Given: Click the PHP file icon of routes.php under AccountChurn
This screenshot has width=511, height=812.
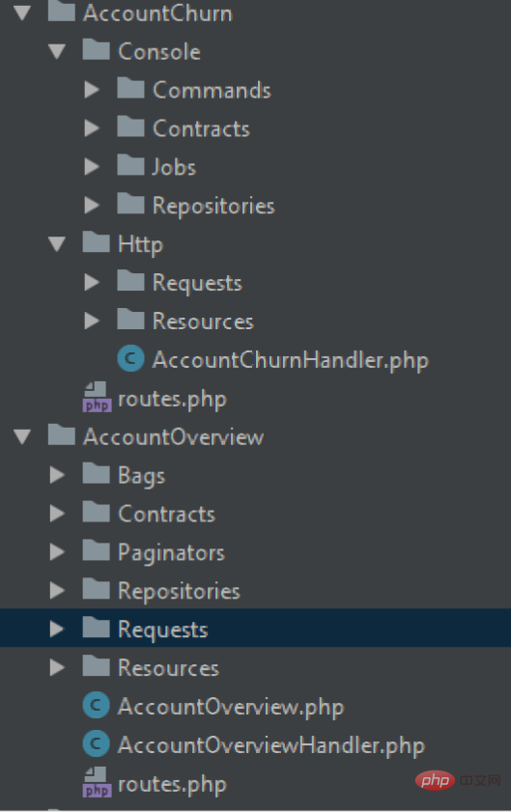Looking at the screenshot, I should pos(97,397).
